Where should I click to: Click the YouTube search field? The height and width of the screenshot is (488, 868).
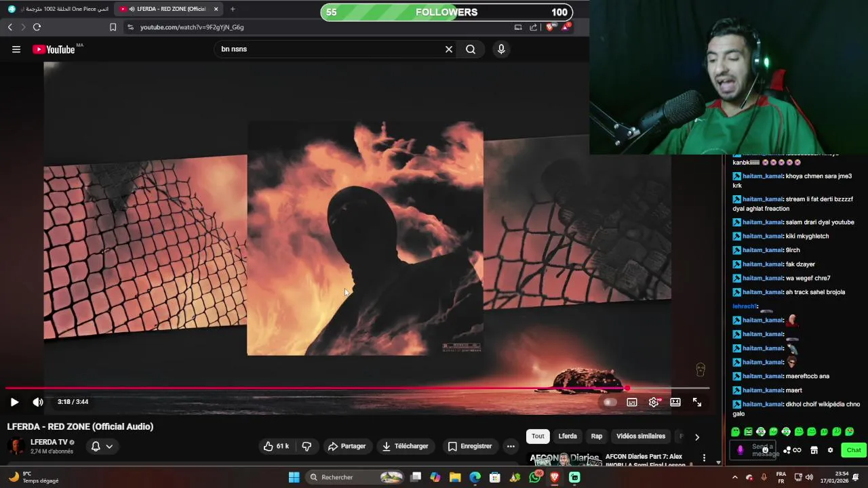[x=329, y=49]
